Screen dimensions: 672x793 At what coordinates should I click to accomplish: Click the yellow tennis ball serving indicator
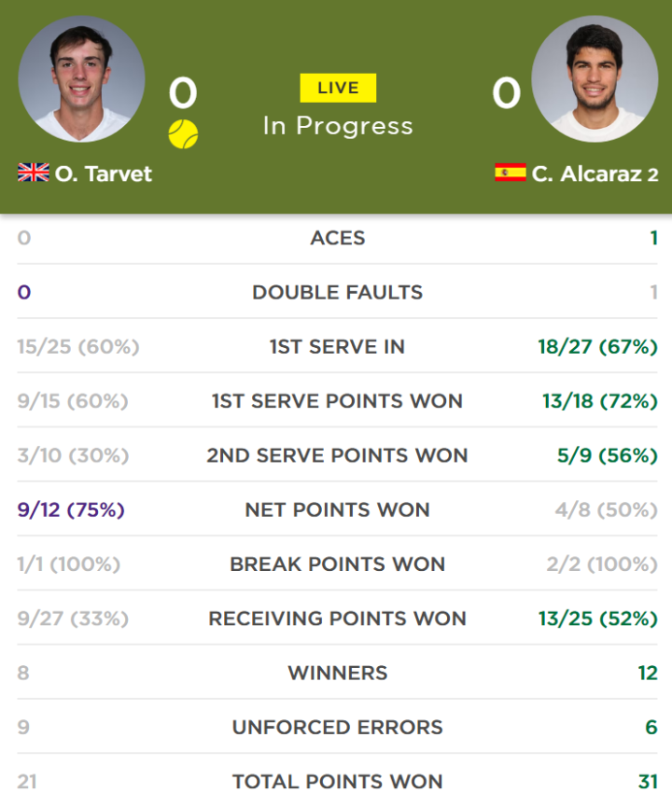(x=183, y=134)
